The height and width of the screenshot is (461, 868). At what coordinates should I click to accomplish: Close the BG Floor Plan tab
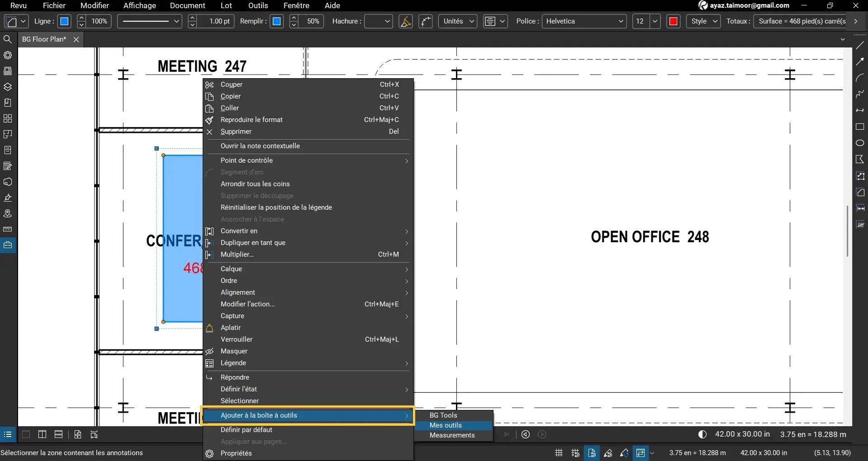[x=76, y=39]
